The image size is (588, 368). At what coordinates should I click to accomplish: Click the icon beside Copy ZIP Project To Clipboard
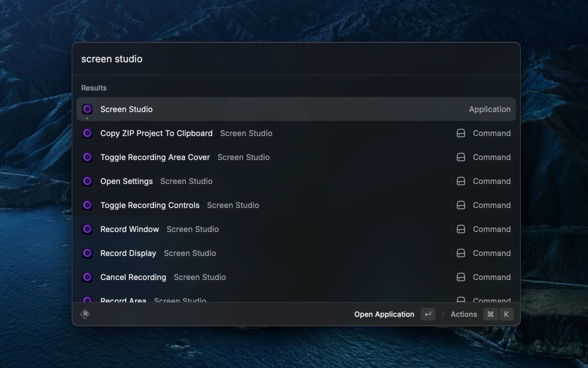87,133
